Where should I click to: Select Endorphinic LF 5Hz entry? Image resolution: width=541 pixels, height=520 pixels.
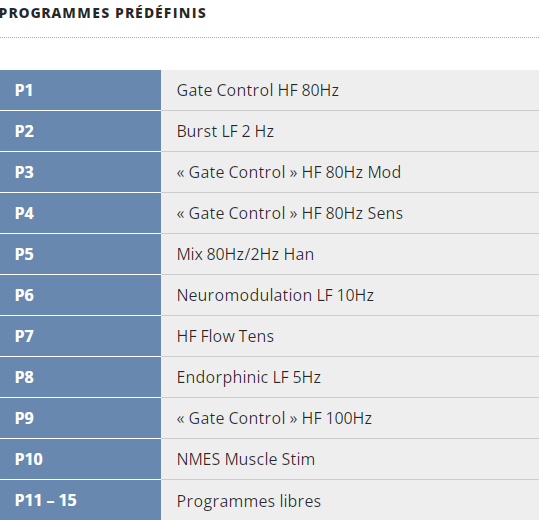(350, 377)
